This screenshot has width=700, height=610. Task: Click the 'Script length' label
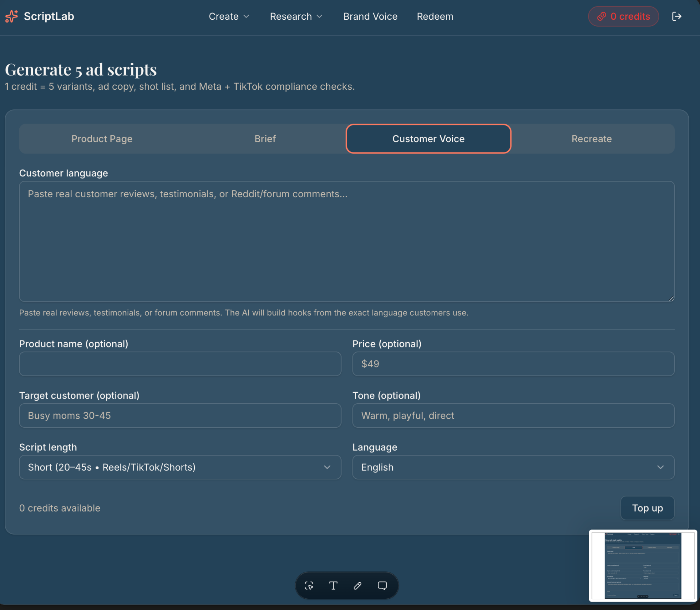pos(48,447)
